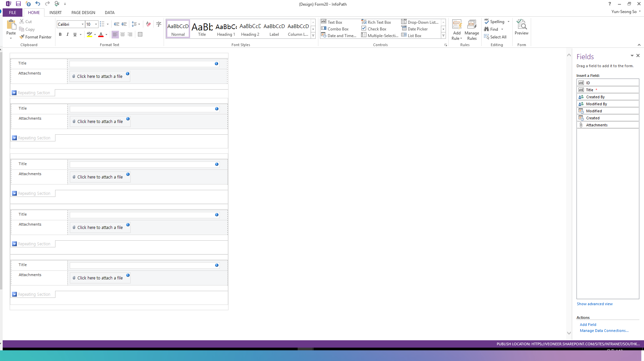Switch to the PAGE DESIGN ribbon tab
The height and width of the screenshot is (361, 644).
(x=83, y=12)
